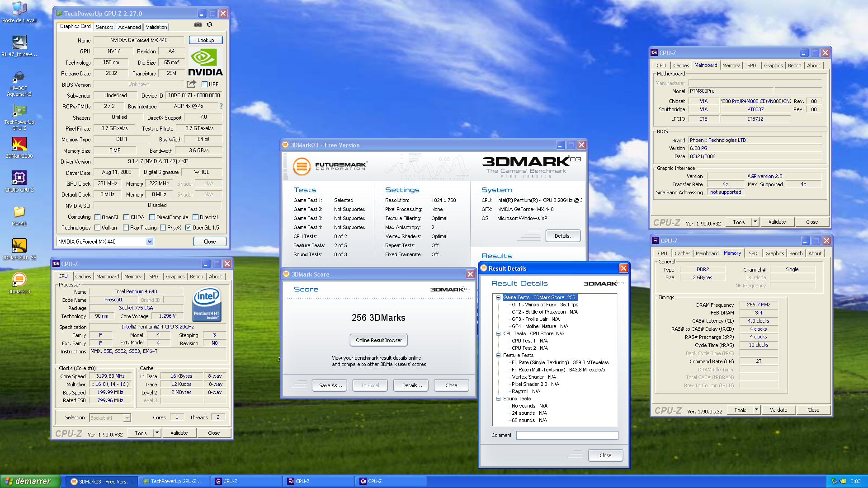Click GPU-Z refresh icon
The width and height of the screenshot is (868, 488).
click(x=209, y=24)
